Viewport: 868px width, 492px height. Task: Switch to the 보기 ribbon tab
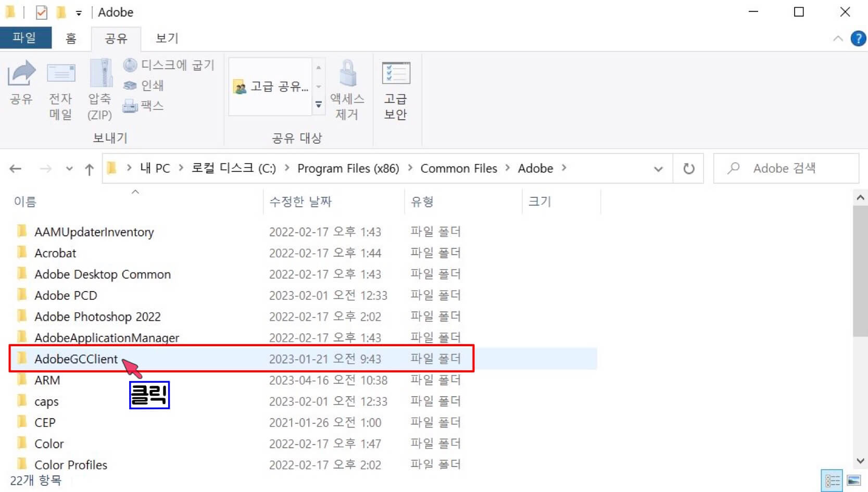point(167,38)
